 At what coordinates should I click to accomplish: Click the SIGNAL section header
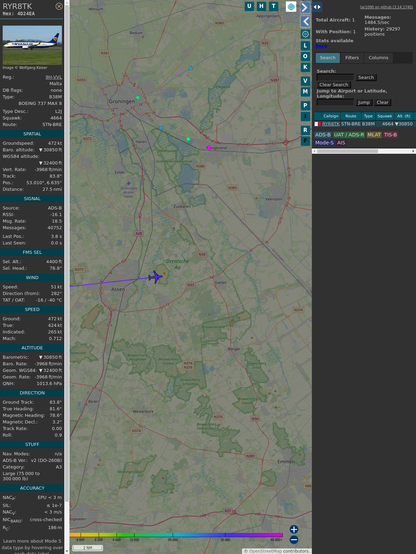point(32,199)
